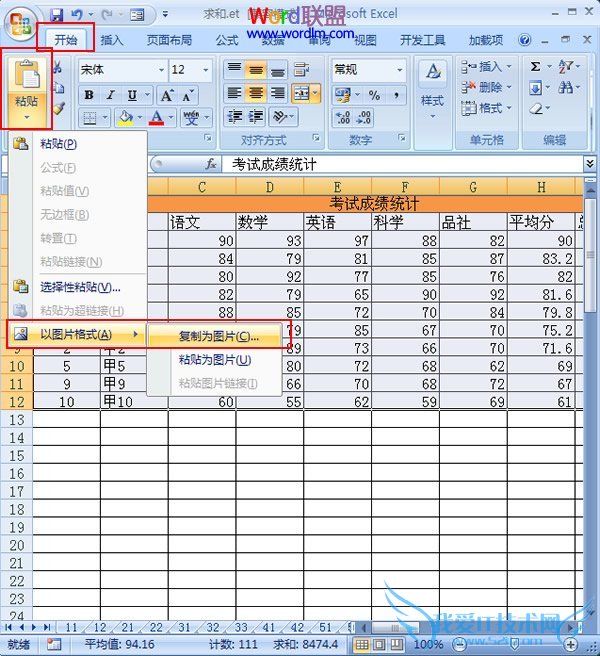Open Find and Select binoculars
Viewport: 600px width, 656px height.
[565, 88]
